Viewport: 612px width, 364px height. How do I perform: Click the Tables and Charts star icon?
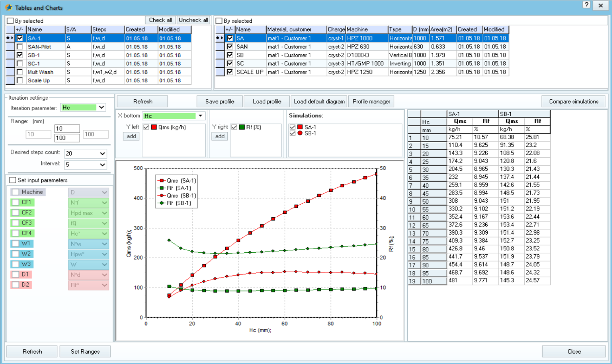point(8,7)
